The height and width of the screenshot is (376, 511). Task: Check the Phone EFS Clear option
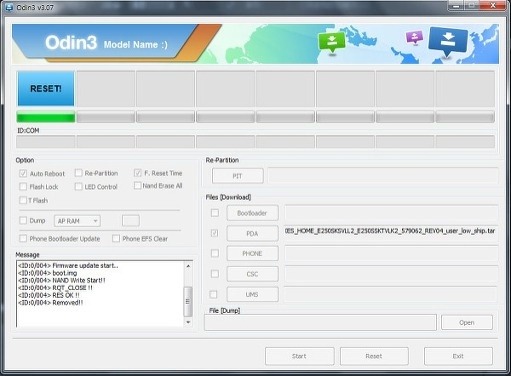(x=116, y=238)
